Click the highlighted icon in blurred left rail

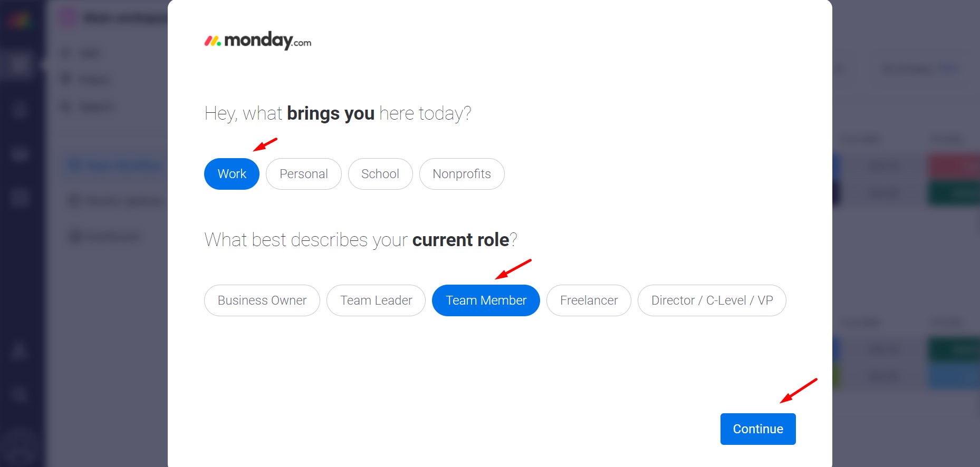20,64
